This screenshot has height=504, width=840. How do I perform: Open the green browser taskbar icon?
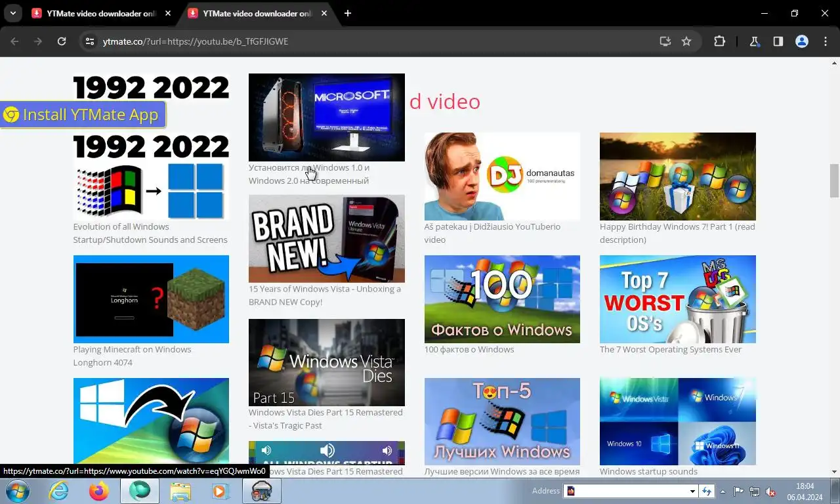point(140,491)
